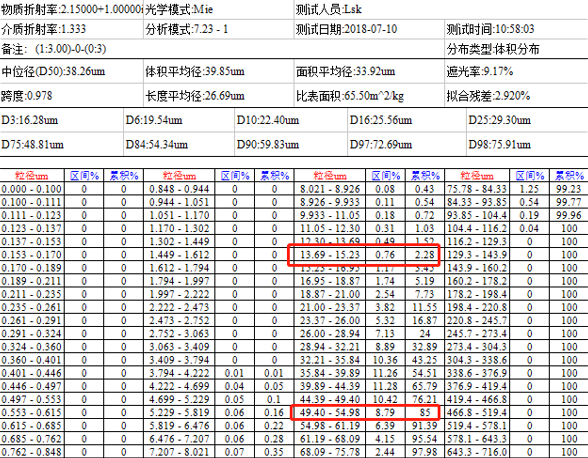Click the 备注 remark row
The height and width of the screenshot is (458, 588).
222,49
